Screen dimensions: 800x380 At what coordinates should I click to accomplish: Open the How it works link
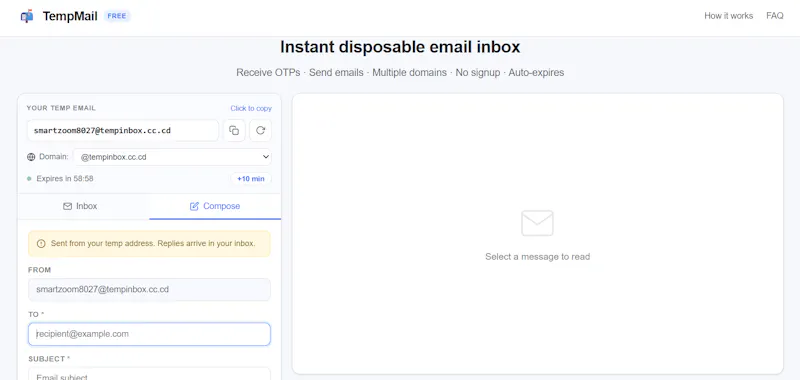click(x=729, y=16)
